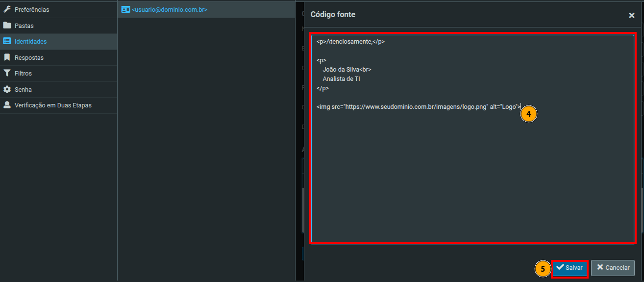The height and width of the screenshot is (282, 644).
Task: Click the Filtros funnel icon
Action: tap(7, 73)
